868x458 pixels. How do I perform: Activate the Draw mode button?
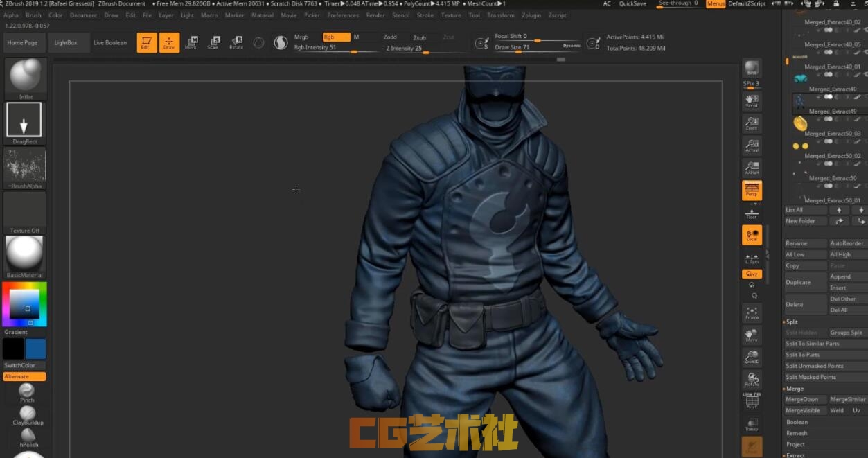point(169,43)
